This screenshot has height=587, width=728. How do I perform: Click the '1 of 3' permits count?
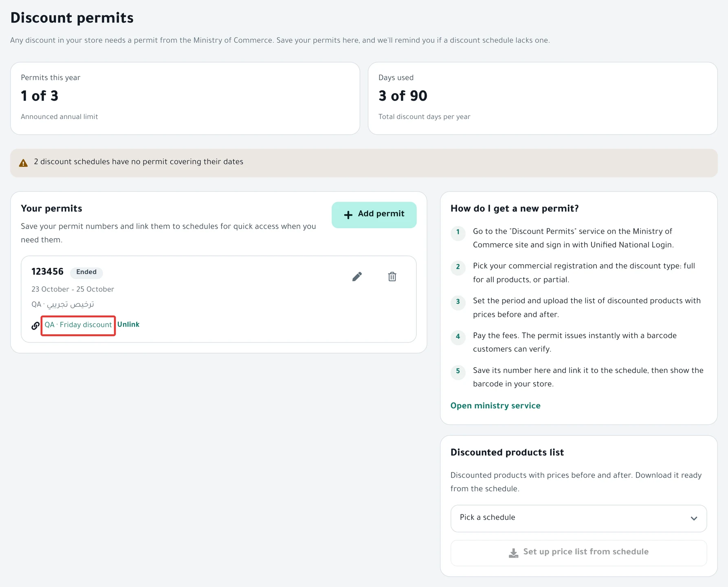pos(40,96)
